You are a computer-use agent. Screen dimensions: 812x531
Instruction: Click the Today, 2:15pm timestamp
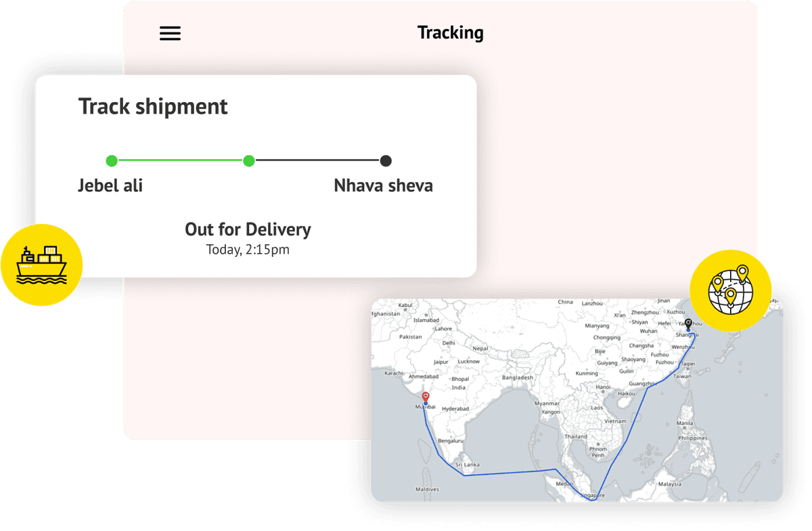click(x=248, y=250)
